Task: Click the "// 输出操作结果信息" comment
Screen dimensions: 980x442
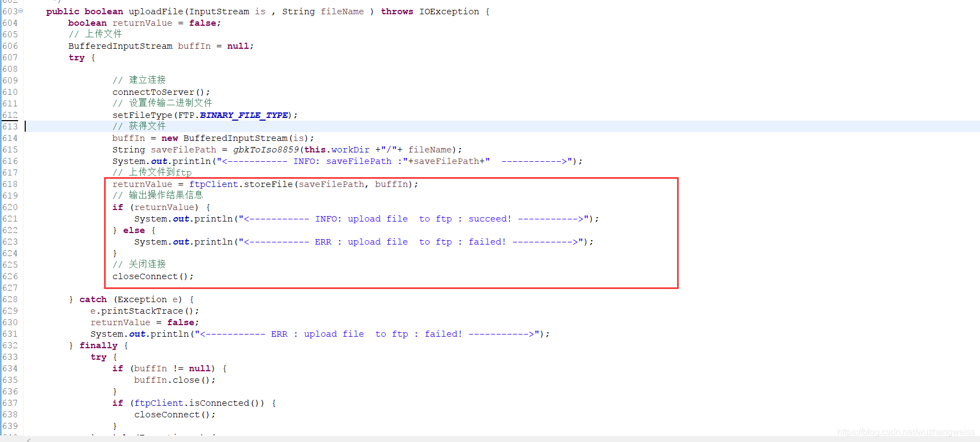Action: (158, 195)
